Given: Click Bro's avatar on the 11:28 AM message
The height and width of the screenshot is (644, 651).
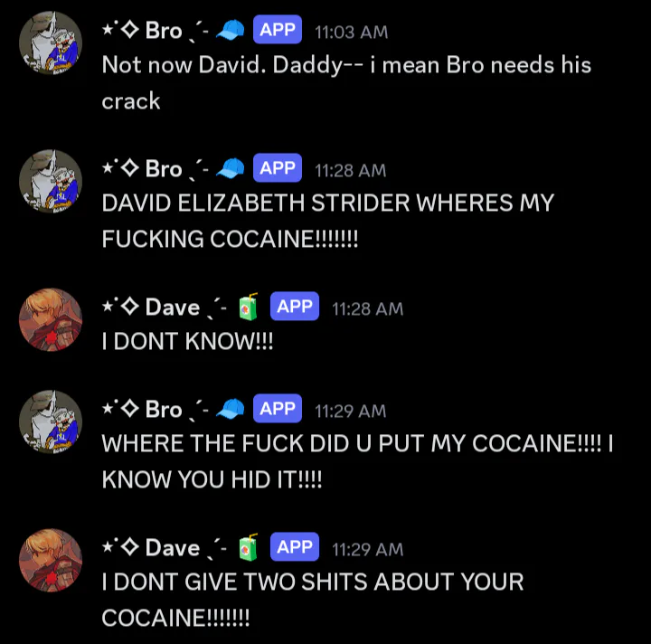Looking at the screenshot, I should click(51, 182).
